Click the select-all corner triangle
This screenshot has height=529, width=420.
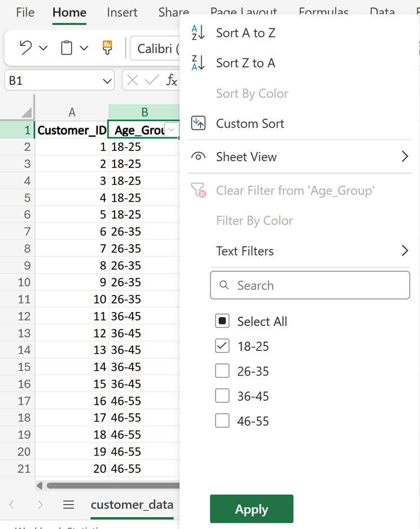pyautogui.click(x=26, y=112)
